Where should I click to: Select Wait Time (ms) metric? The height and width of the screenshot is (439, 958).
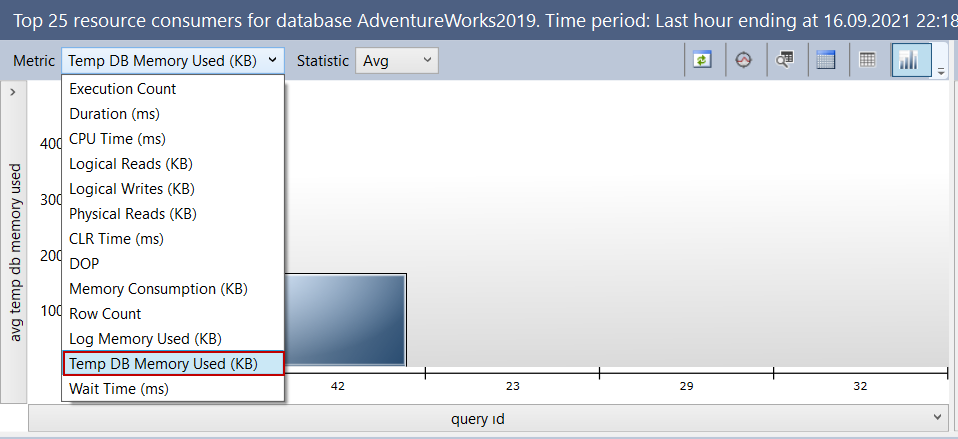(x=119, y=388)
